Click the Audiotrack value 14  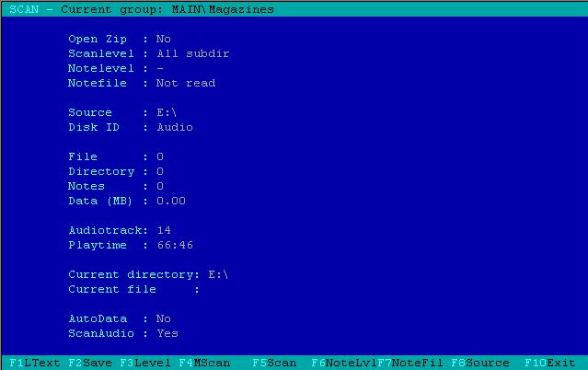[164, 230]
